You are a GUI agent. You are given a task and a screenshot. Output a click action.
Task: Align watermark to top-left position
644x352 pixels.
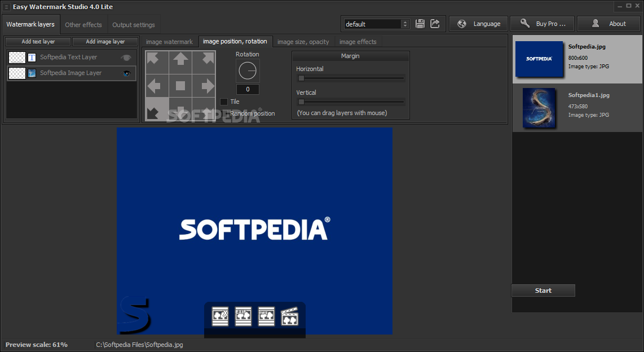click(157, 63)
